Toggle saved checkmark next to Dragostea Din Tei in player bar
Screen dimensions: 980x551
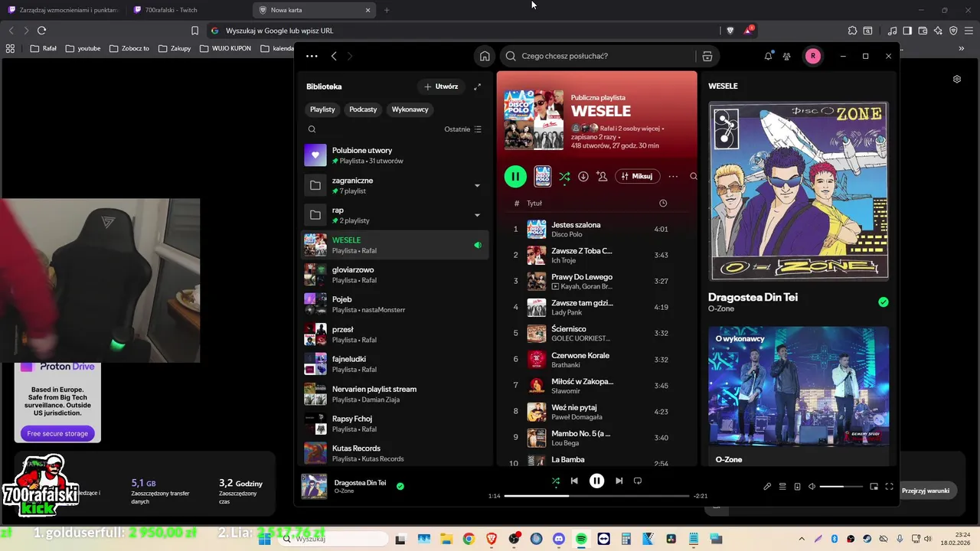pos(400,486)
